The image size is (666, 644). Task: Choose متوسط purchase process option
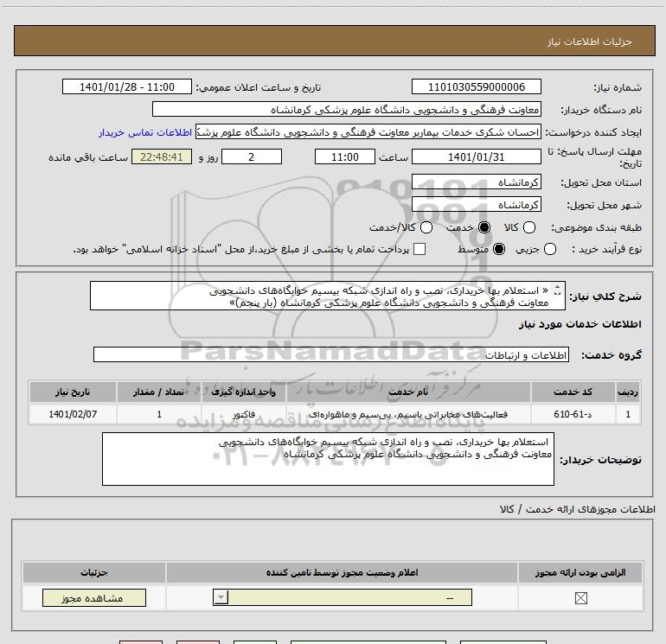[x=499, y=249]
